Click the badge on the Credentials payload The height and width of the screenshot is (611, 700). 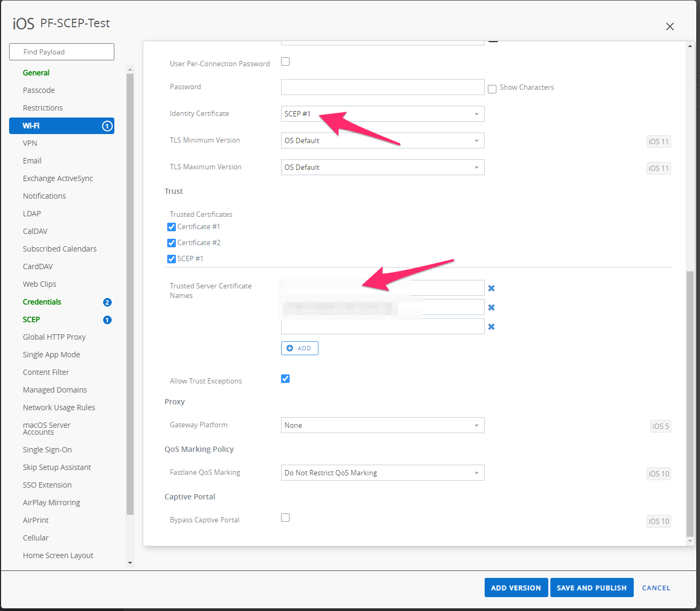coord(107,302)
